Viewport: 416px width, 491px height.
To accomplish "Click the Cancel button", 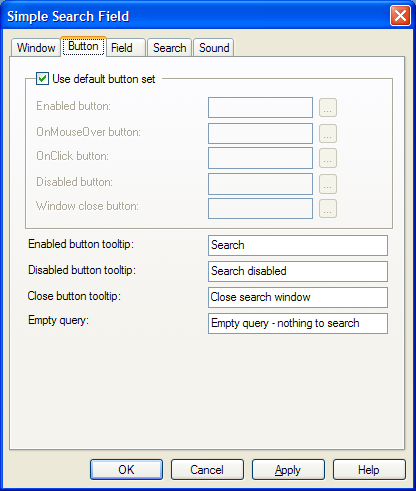I will pos(207,470).
